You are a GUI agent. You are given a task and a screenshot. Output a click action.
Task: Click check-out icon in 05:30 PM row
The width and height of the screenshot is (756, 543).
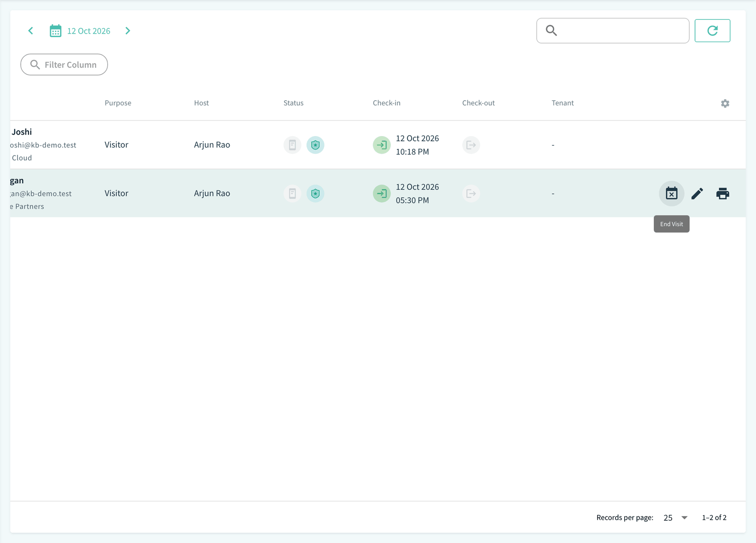[x=471, y=193]
